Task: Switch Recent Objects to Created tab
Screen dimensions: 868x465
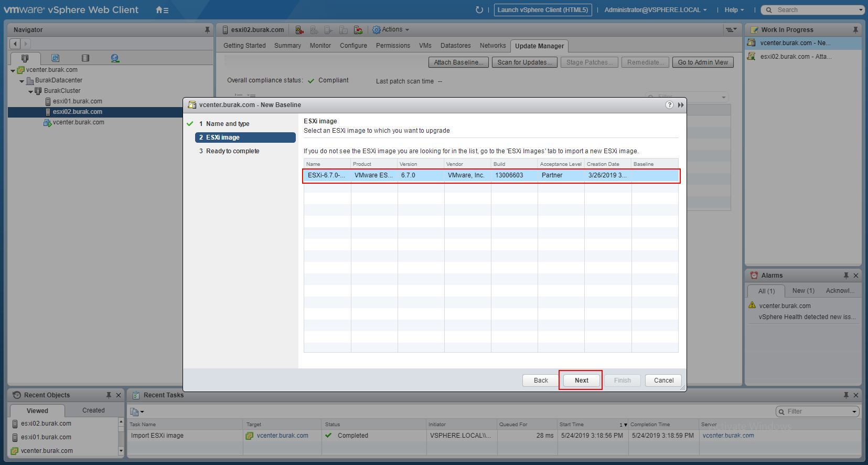Action: point(93,410)
